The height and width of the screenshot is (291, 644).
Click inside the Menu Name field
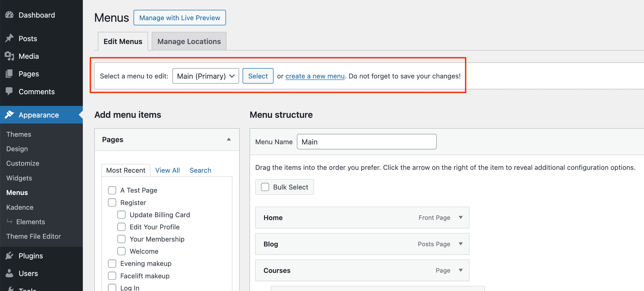click(x=367, y=142)
